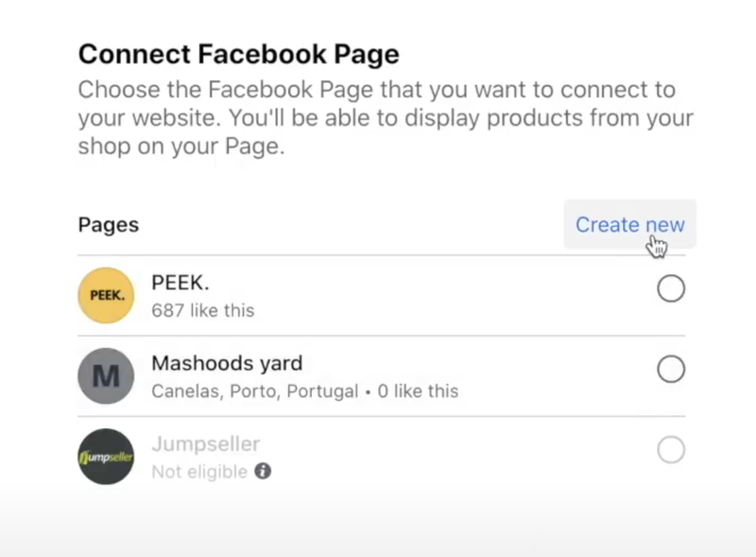Click the gray M avatar icon
This screenshot has width=756, height=557.
[106, 375]
